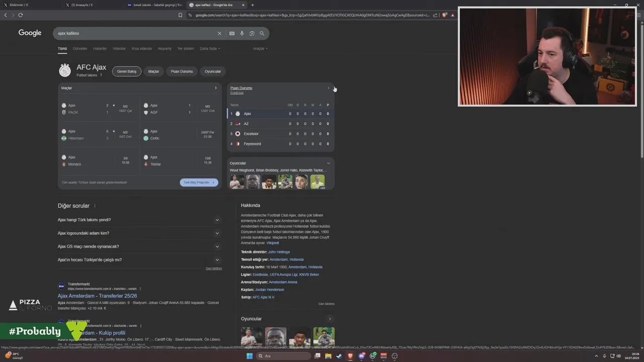Screen dimensions: 644x362
Task: Open more options next to Futbol takımı
Action: pyautogui.click(x=101, y=75)
